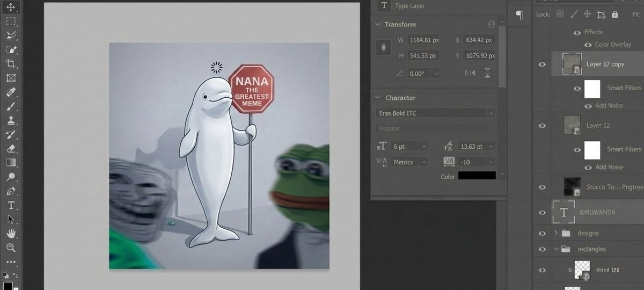
Task: Select the Crop tool
Action: click(x=11, y=63)
